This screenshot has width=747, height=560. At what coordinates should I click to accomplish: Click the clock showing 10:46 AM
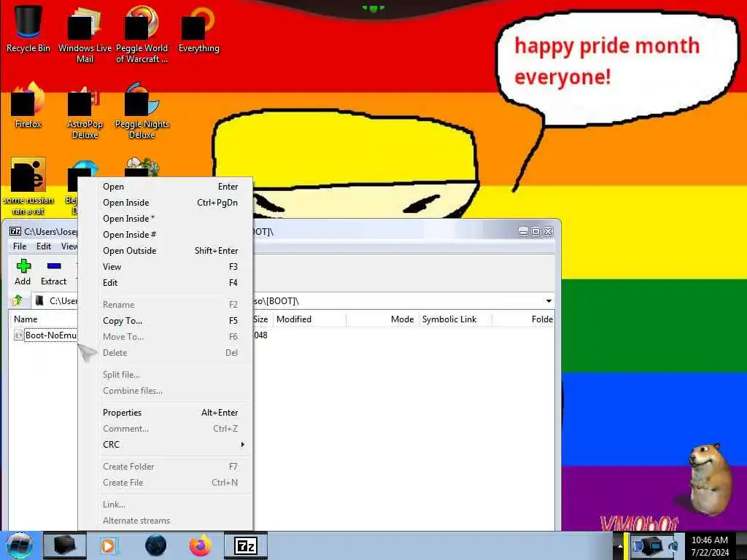[709, 540]
